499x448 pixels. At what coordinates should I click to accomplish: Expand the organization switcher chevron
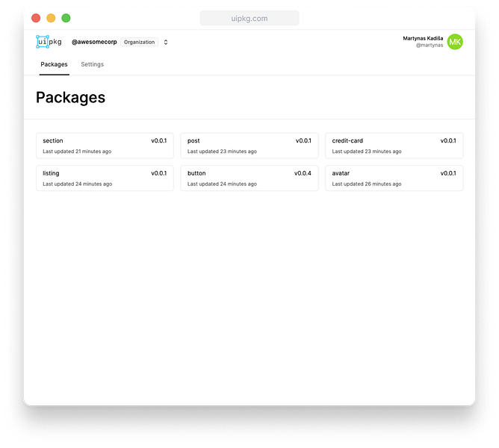pos(166,42)
